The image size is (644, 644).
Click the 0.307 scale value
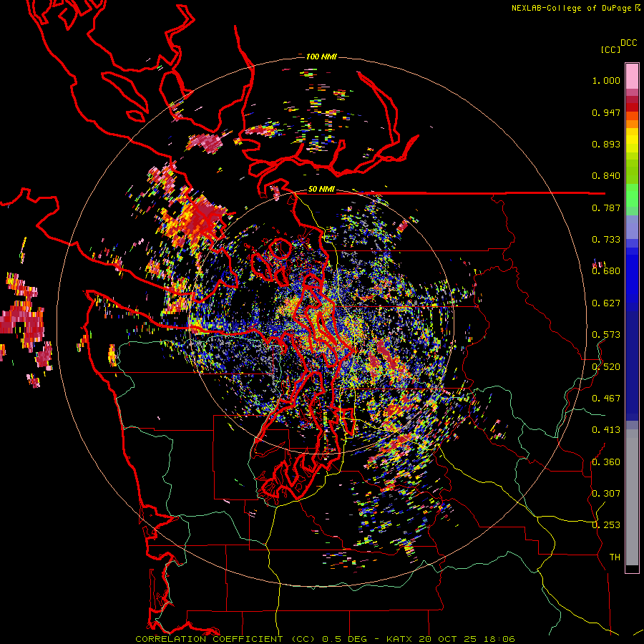(606, 494)
